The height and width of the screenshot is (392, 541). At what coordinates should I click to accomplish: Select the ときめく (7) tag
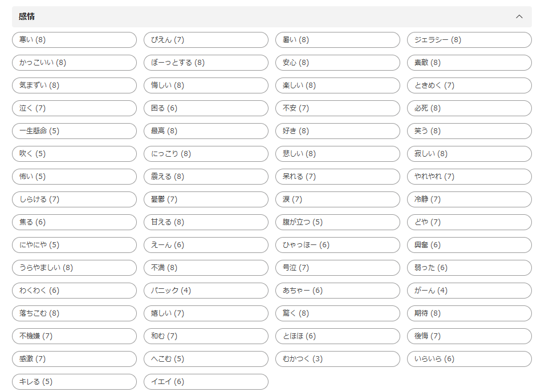pyautogui.click(x=469, y=85)
